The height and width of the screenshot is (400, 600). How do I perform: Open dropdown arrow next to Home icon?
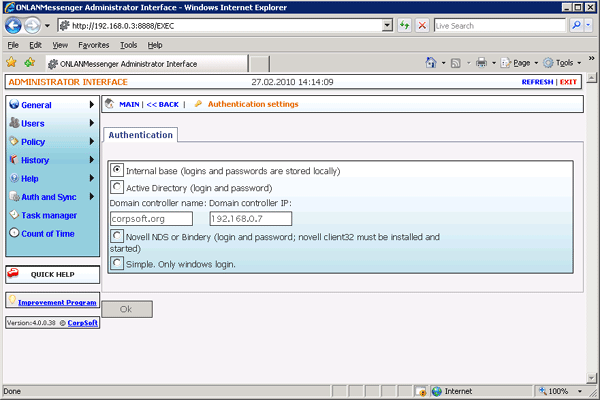(443, 63)
